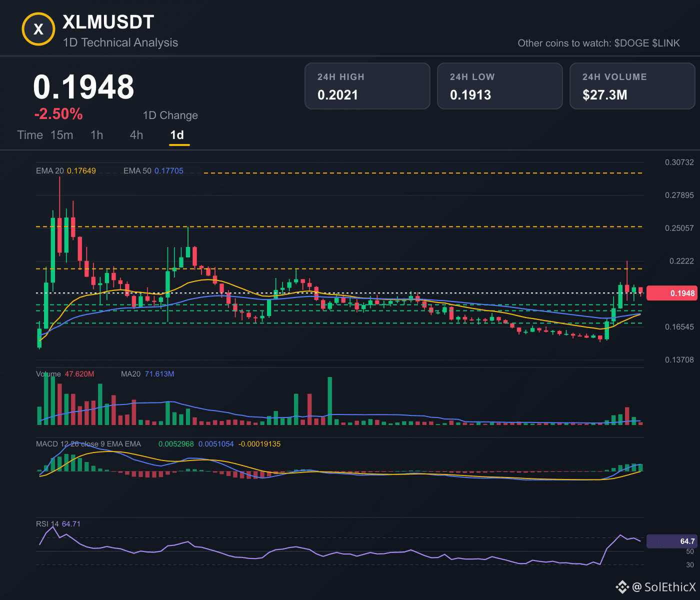Click the Volume indicator label
700x600 pixels.
click(x=48, y=374)
